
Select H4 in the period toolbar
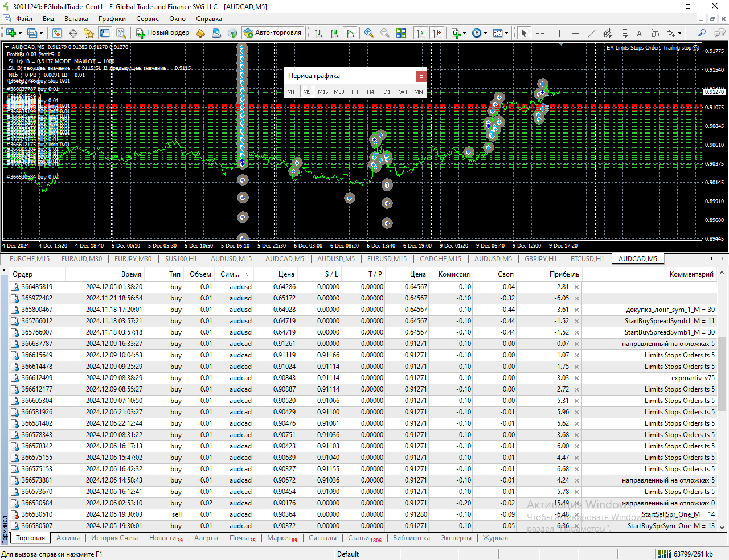coord(370,92)
